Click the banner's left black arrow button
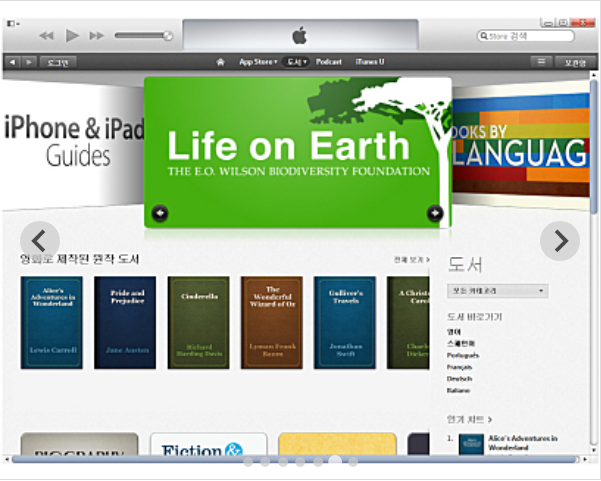601x481 pixels. 160,213
